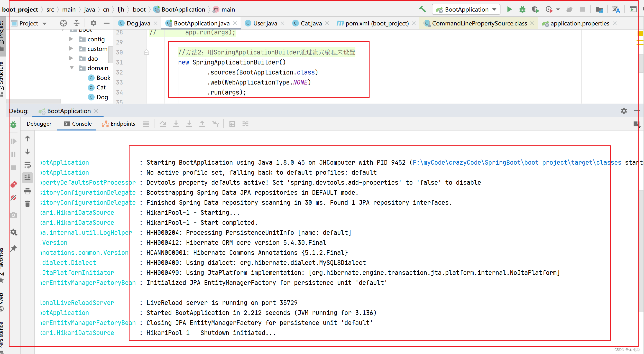Image resolution: width=644 pixels, height=354 pixels.
Task: Click the target\classes path link in console
Action: point(517,163)
